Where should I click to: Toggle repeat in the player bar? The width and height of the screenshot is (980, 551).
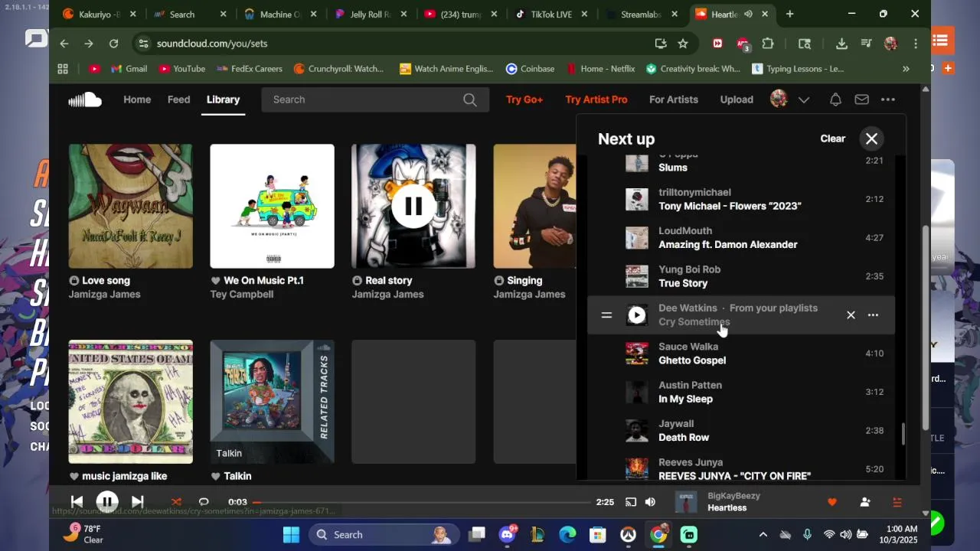pyautogui.click(x=204, y=502)
